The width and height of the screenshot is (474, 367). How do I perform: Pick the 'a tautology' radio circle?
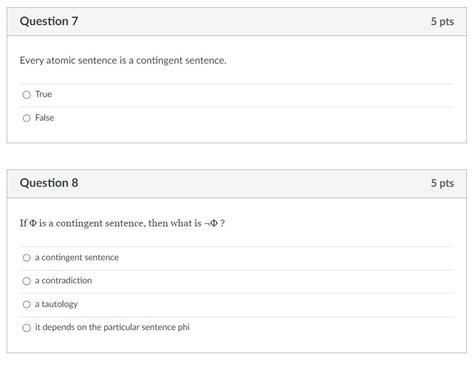[x=27, y=304]
